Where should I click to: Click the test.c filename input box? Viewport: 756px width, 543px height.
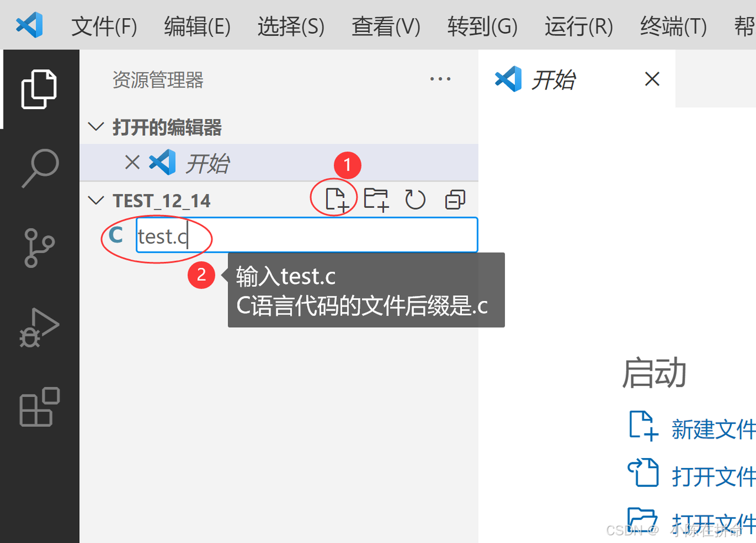307,235
